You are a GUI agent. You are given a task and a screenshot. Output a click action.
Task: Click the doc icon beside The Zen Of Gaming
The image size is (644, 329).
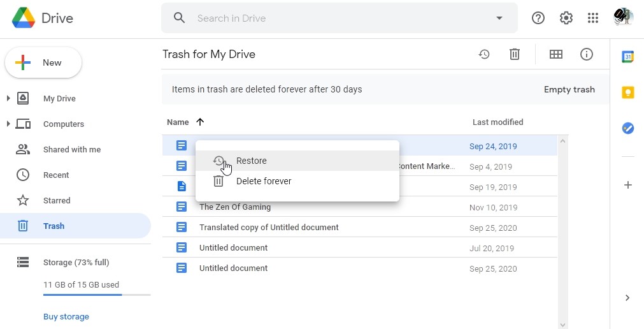click(182, 207)
